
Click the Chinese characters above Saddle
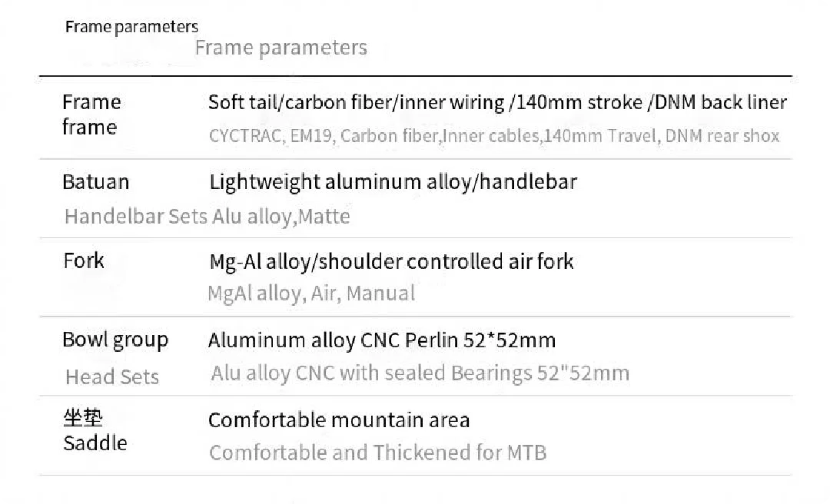pyautogui.click(x=83, y=418)
